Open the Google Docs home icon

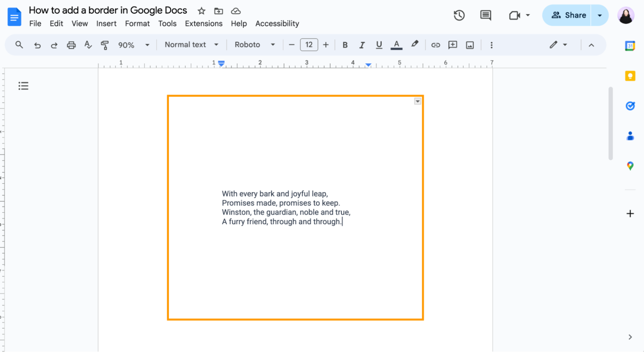pos(14,17)
